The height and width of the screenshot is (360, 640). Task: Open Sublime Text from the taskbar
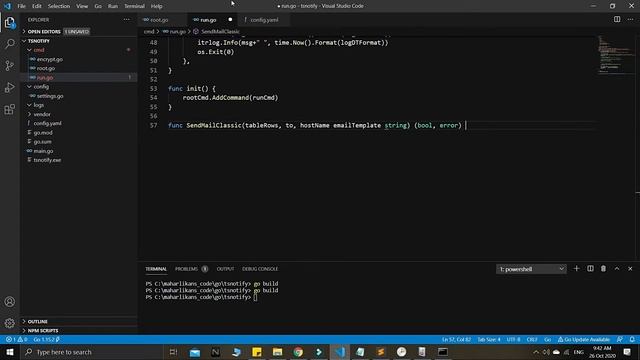tap(380, 352)
